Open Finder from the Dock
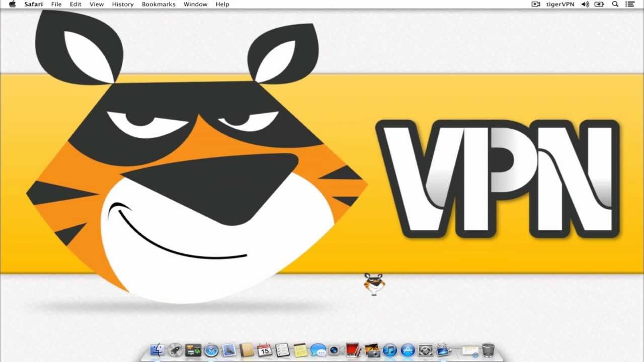The image size is (644, 362). click(x=157, y=349)
